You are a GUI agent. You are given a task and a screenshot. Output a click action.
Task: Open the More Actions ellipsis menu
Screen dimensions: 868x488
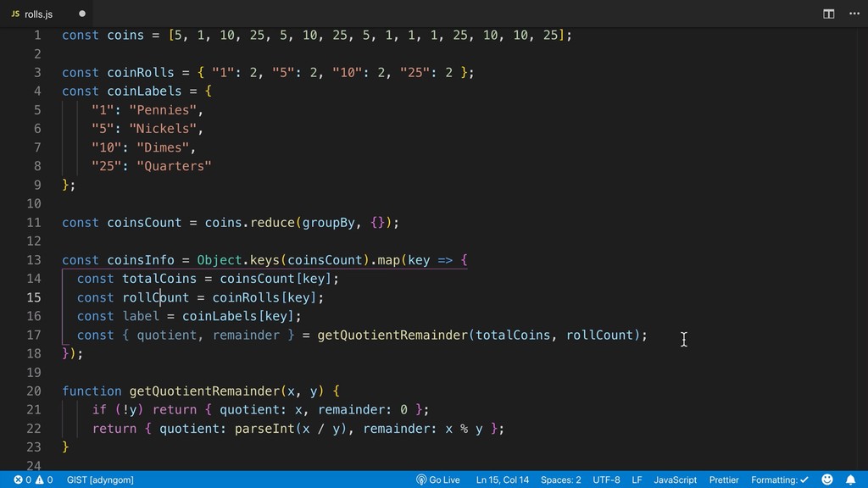click(854, 14)
